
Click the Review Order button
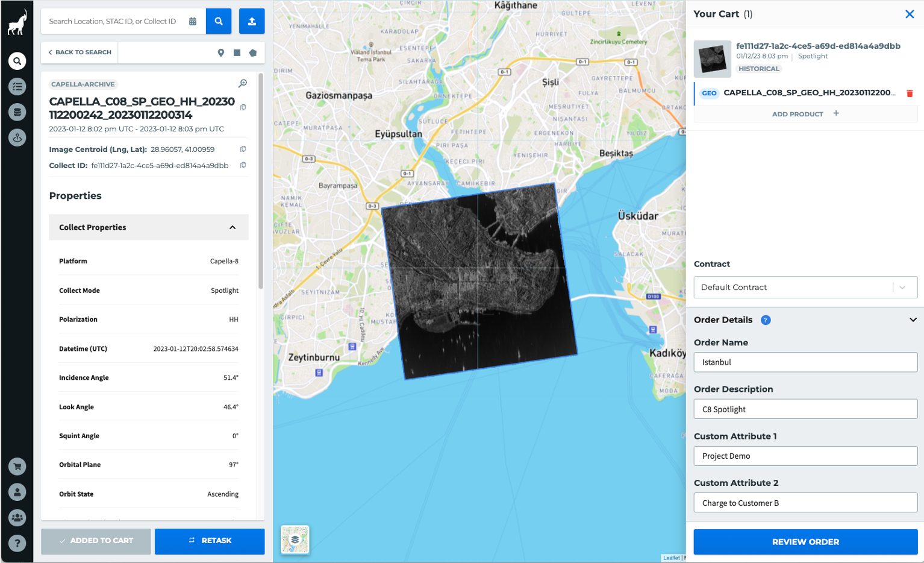tap(805, 542)
